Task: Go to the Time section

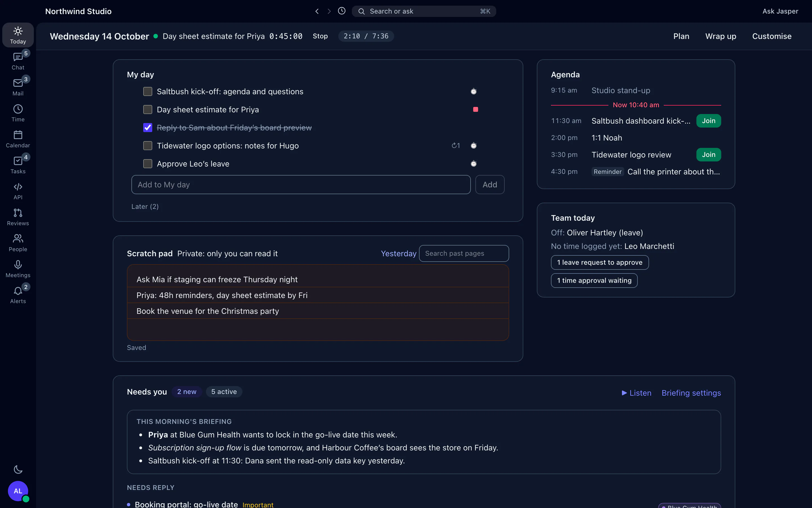Action: [18, 113]
